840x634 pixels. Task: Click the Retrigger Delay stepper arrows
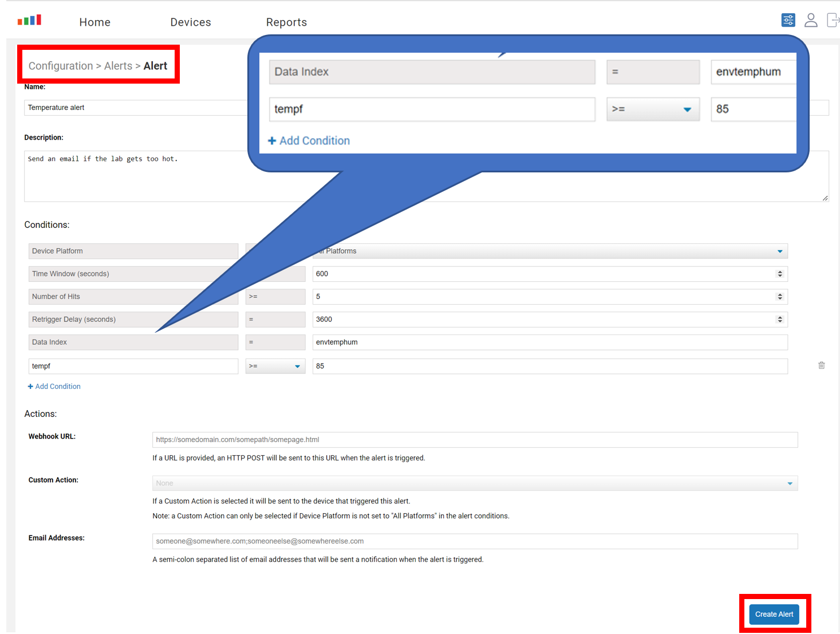click(x=779, y=320)
